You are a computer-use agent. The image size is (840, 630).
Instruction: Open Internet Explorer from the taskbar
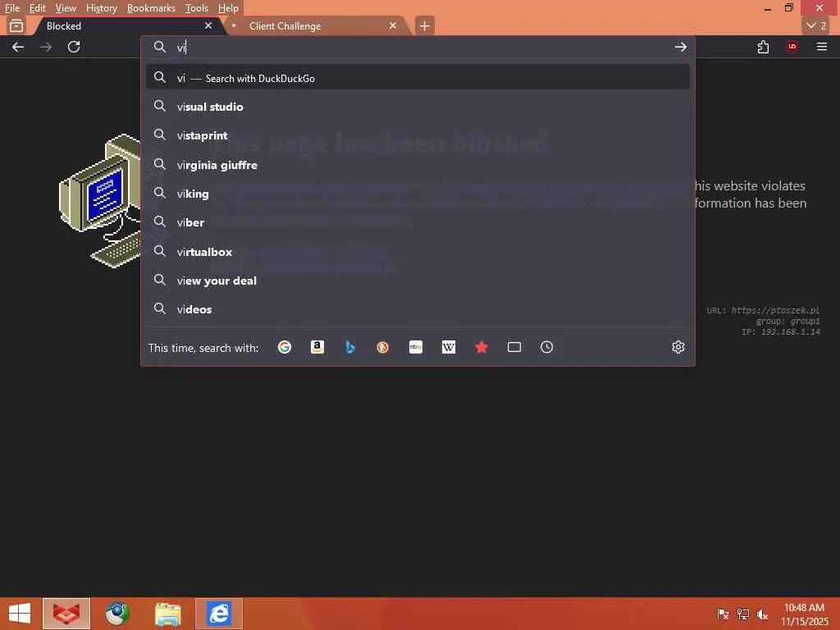point(219,614)
